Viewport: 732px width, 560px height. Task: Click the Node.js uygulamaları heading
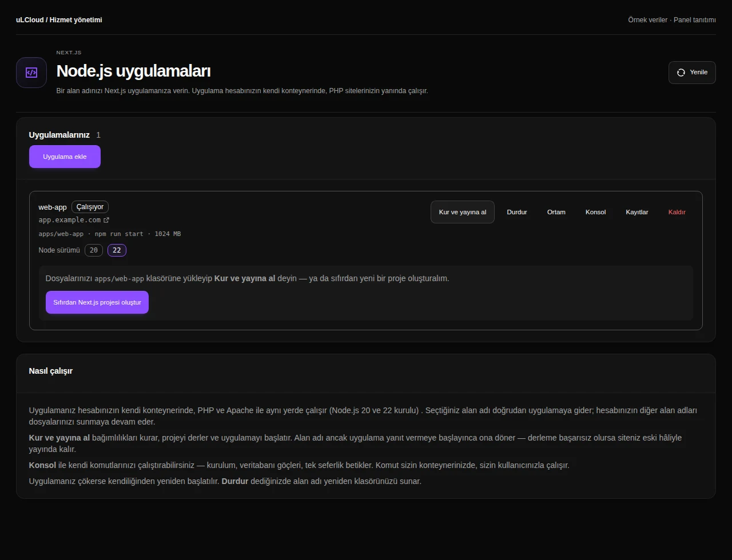133,71
